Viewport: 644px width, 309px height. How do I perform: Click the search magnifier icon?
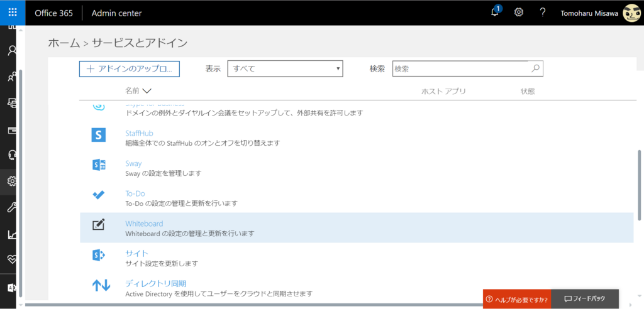coord(535,69)
